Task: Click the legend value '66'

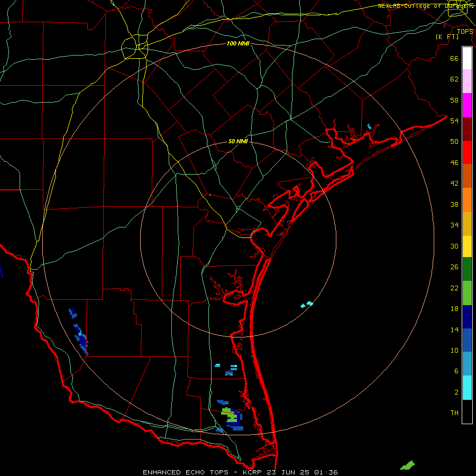Action: 454,58
